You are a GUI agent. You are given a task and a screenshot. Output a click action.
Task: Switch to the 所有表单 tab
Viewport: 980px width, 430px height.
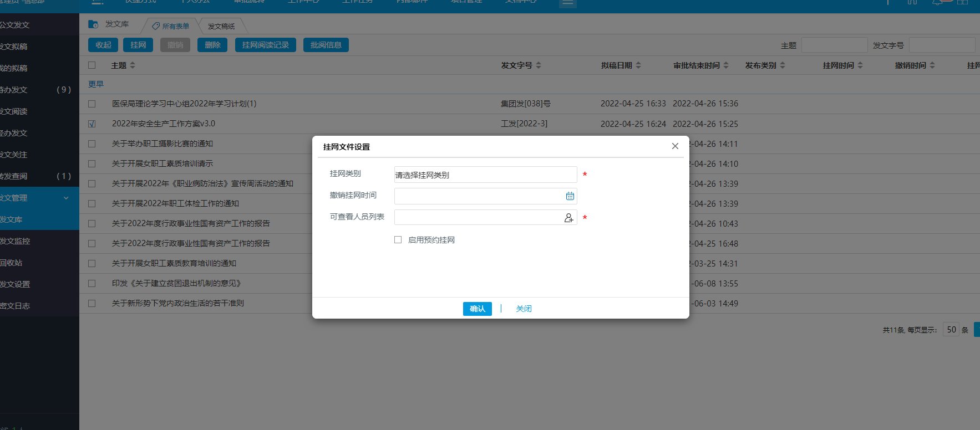pyautogui.click(x=171, y=26)
